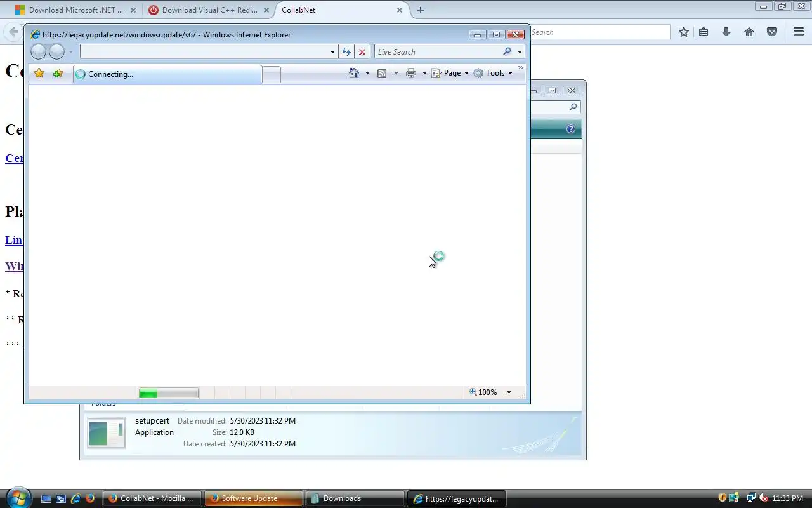Open the recent pages dropdown beside Forward
The image size is (812, 508).
pyautogui.click(x=70, y=52)
